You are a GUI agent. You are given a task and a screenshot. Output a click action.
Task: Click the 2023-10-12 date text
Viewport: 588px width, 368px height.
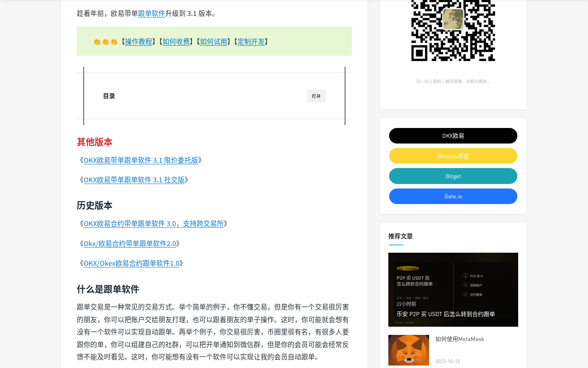pyautogui.click(x=448, y=361)
